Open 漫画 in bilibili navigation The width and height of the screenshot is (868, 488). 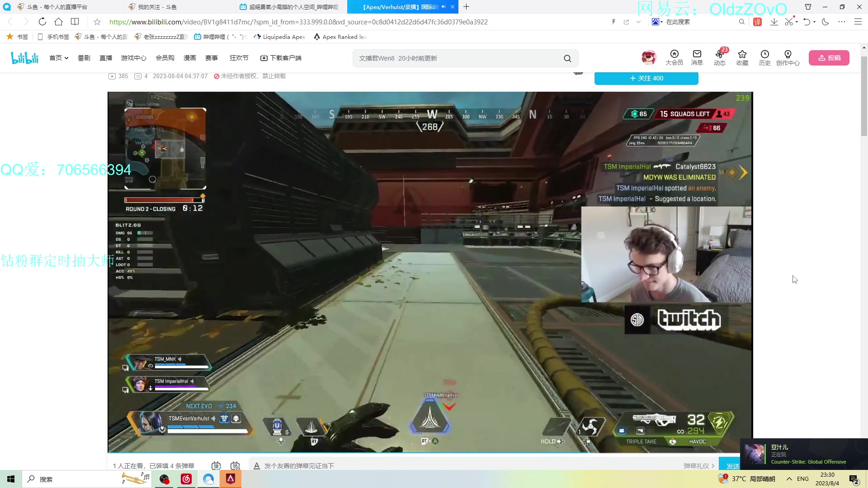[190, 58]
